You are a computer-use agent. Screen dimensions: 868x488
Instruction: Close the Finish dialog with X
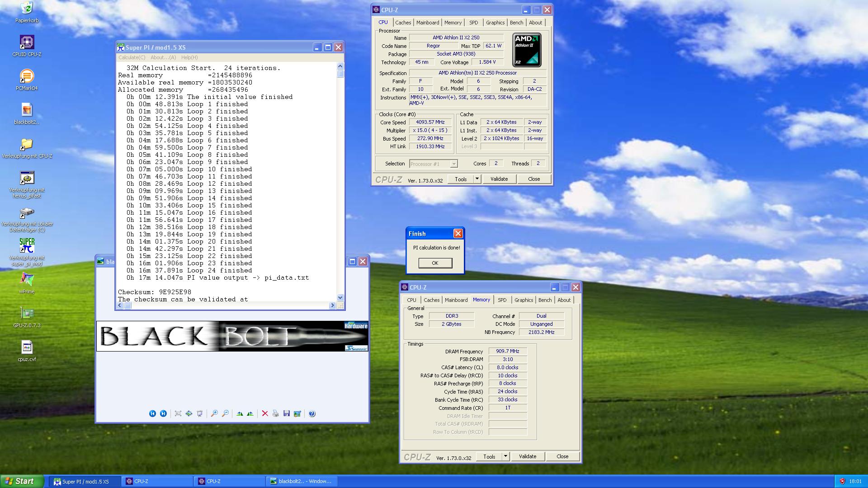458,233
